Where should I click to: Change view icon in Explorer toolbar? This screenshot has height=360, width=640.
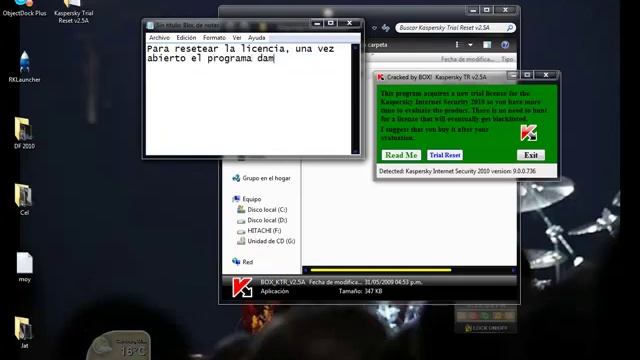pos(458,44)
